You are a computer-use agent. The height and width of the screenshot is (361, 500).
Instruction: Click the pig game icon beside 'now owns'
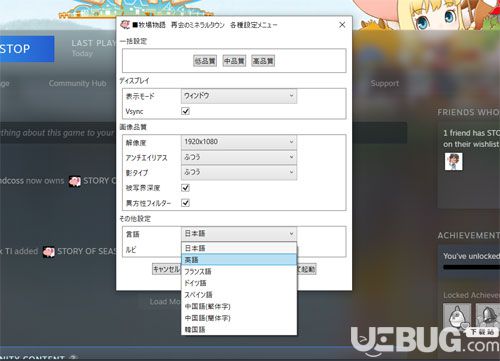[75, 181]
